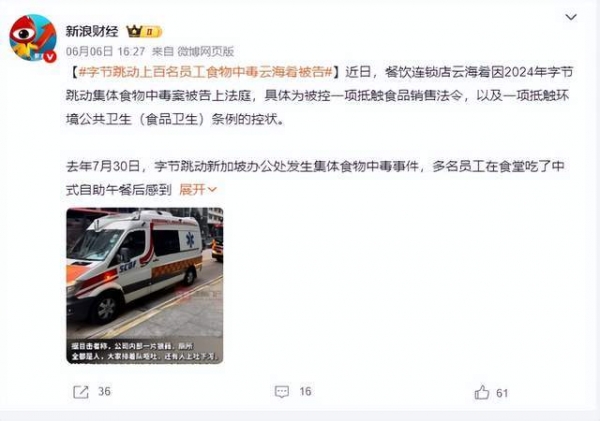Viewport: 600px width, 421px height.
Task: Open the 新浪财经 username link
Action: 92,31
